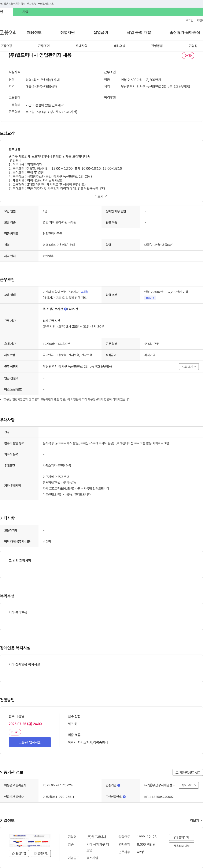Click the 기타 목재가구 제조업 industry text
This screenshot has height=868, width=203.
click(98, 848)
